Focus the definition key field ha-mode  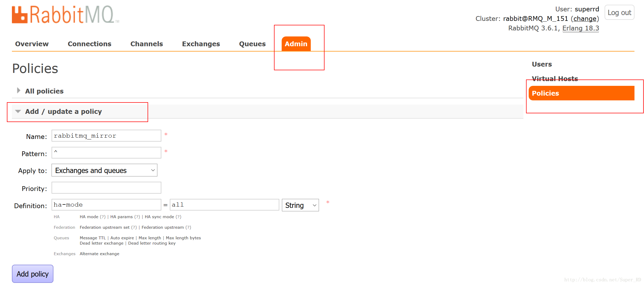point(106,205)
